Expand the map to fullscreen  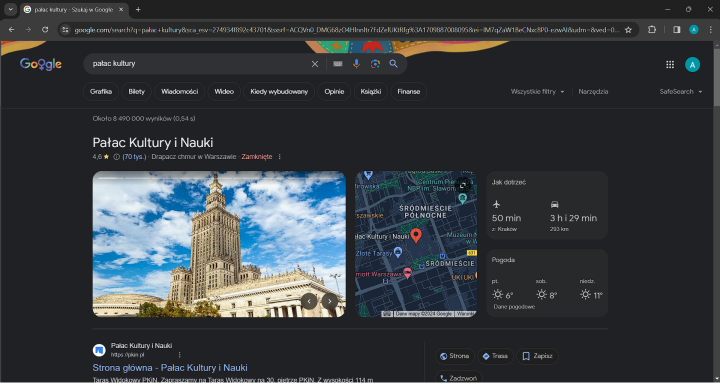pyautogui.click(x=463, y=185)
